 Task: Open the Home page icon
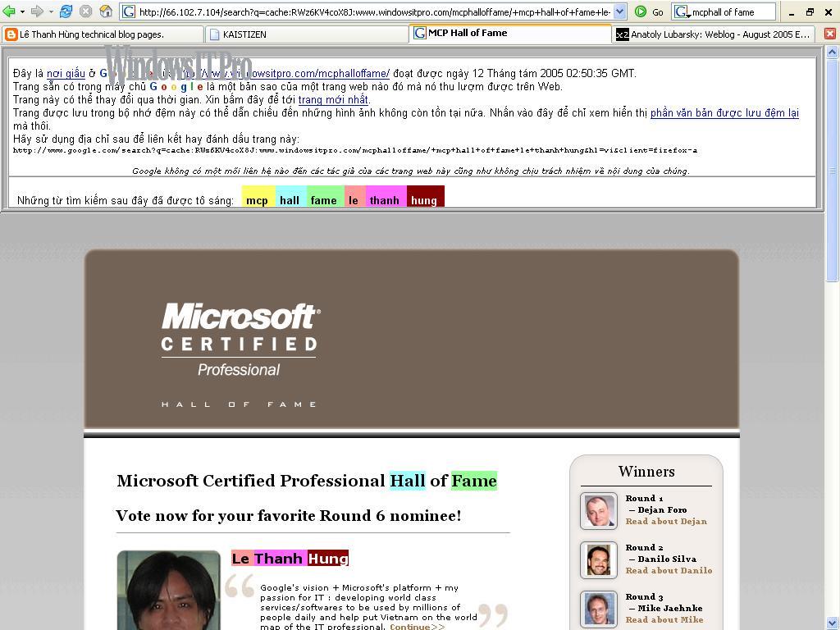pyautogui.click(x=106, y=11)
